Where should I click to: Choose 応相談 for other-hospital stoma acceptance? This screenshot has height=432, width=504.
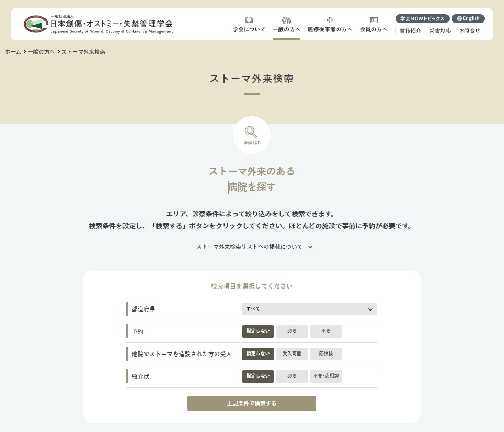[x=326, y=354]
